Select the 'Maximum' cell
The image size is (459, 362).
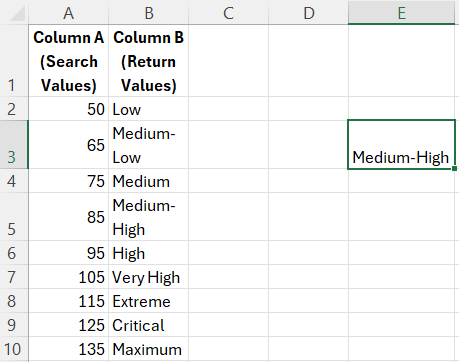tap(149, 349)
